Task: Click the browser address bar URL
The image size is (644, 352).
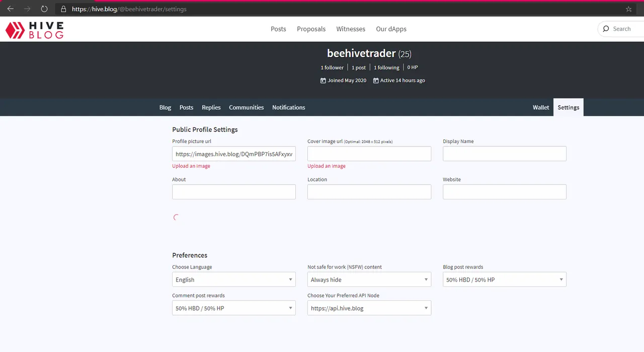Action: click(129, 9)
